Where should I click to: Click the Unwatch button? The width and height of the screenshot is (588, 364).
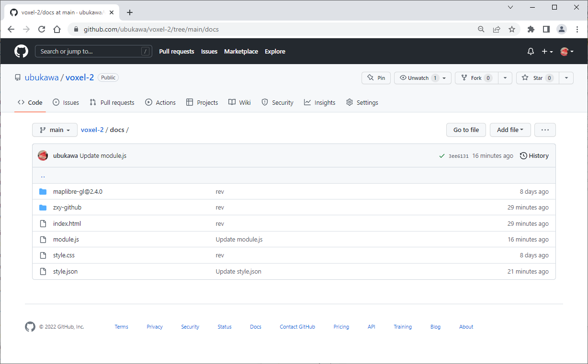423,78
